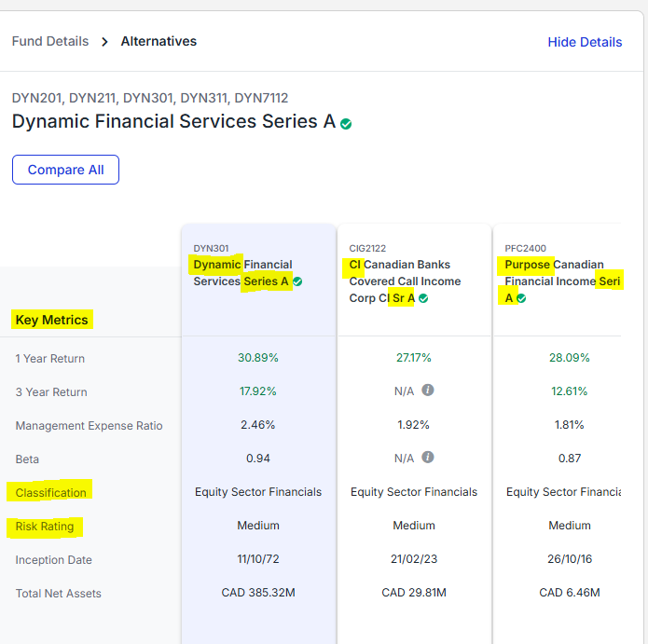Click the verified badge on the CI Canadian Banks card
648x644 pixels.
click(x=423, y=298)
